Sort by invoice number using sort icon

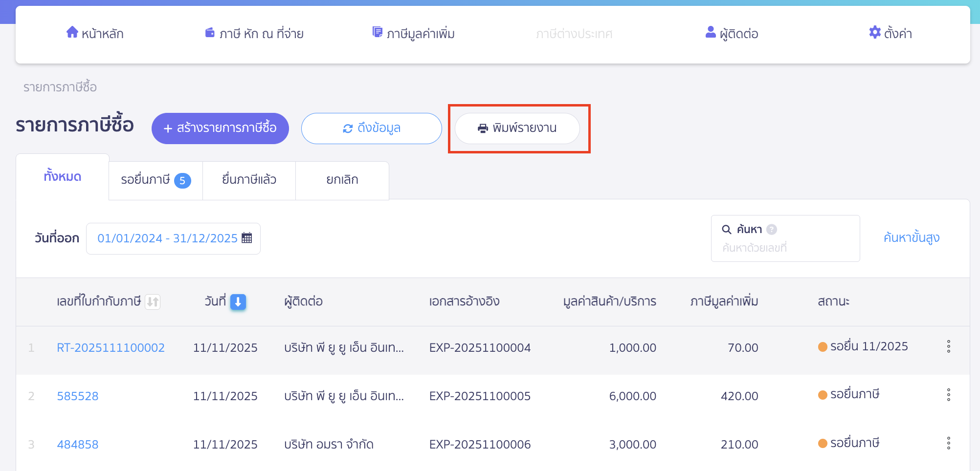[x=153, y=302]
